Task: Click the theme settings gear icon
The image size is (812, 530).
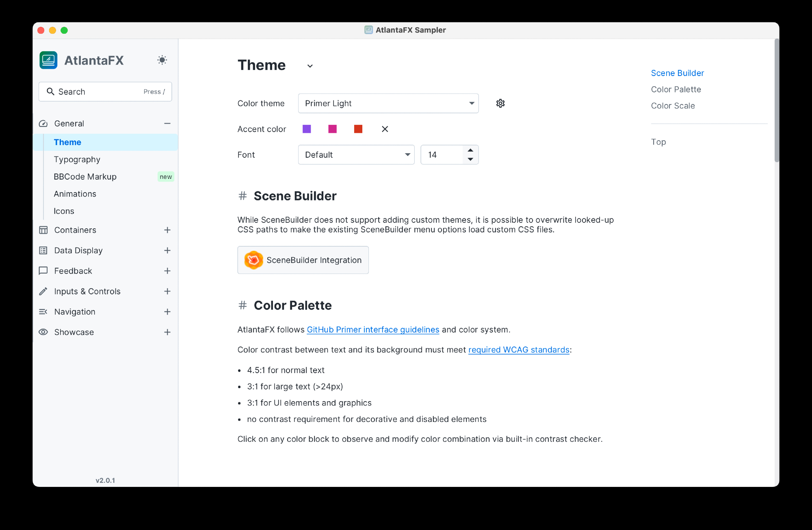Action: coord(500,103)
